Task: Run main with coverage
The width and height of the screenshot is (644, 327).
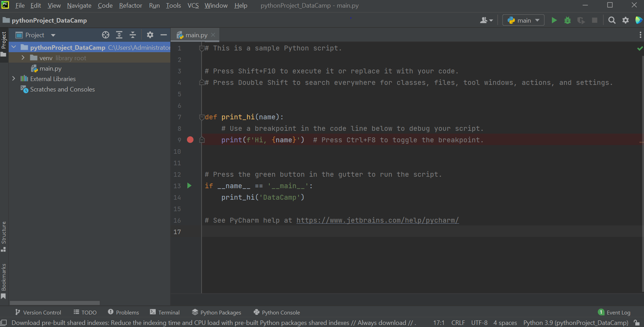Action: [581, 20]
